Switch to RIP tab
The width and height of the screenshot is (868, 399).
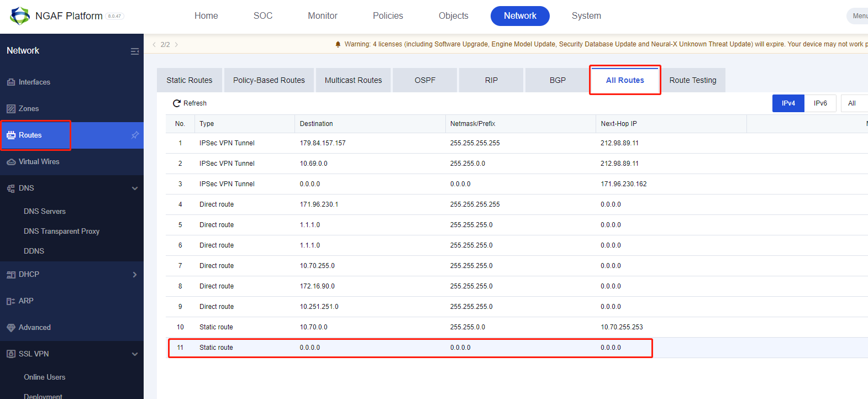pyautogui.click(x=491, y=80)
